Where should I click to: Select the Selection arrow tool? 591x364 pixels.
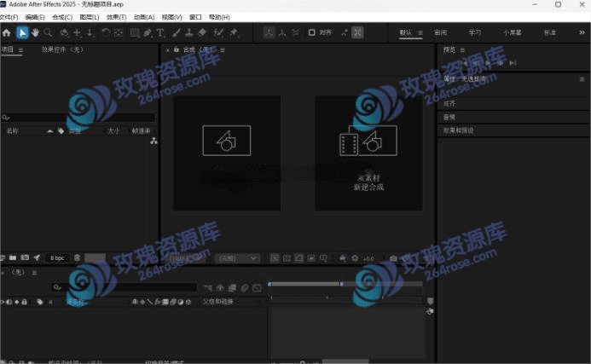point(22,32)
